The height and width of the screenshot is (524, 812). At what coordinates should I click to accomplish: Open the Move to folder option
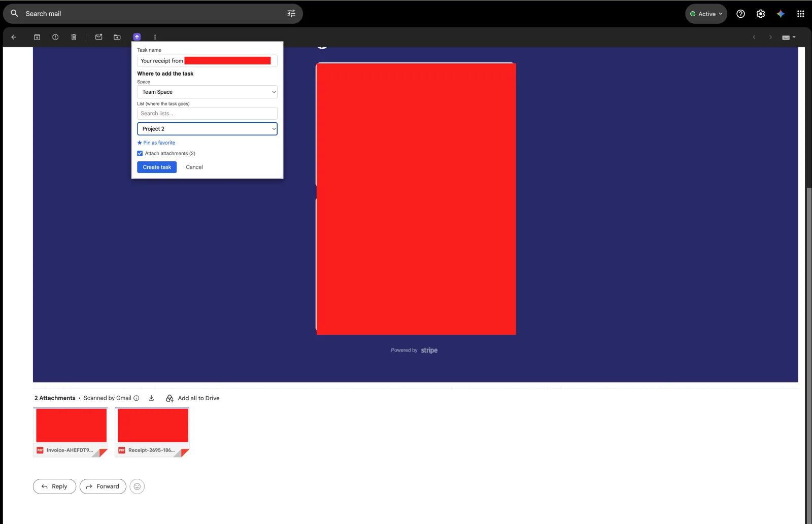[117, 37]
